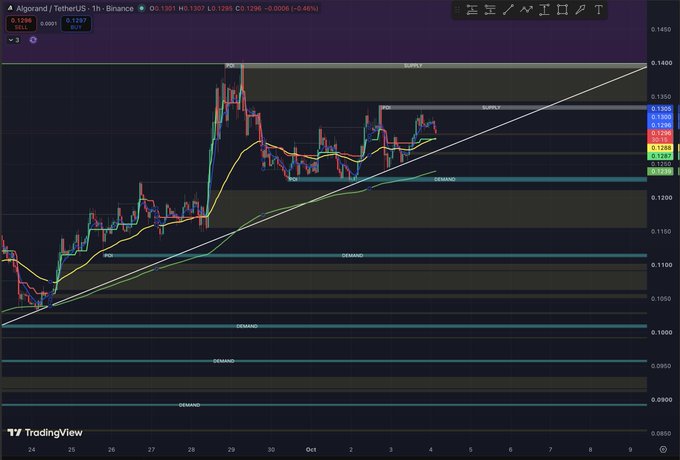Click the Algorand symbol logo icon
The height and width of the screenshot is (460, 680).
(x=10, y=8)
